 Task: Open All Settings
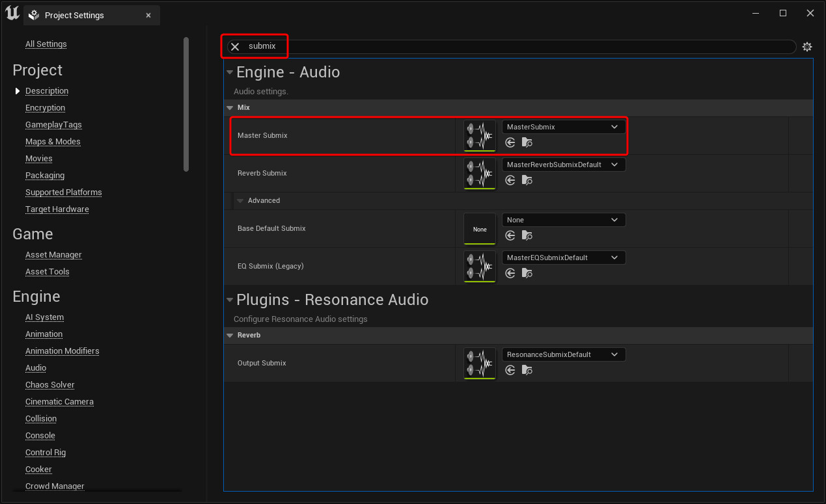coord(46,44)
